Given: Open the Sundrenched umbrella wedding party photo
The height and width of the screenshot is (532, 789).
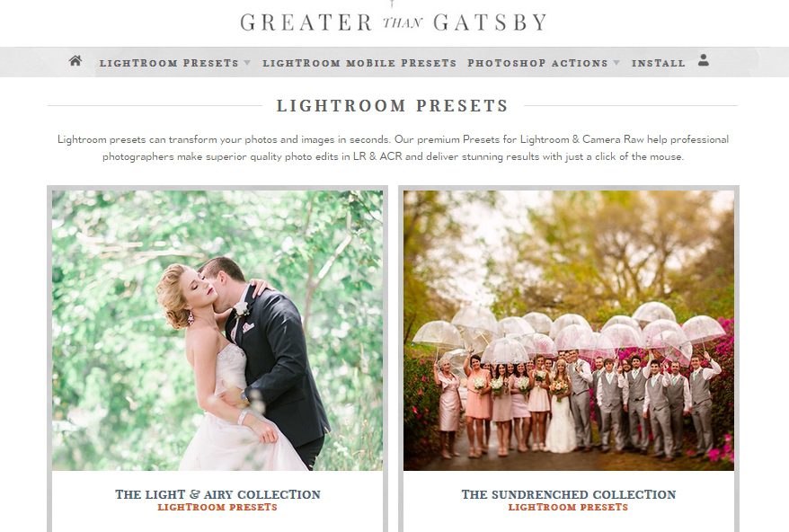Looking at the screenshot, I should pyautogui.click(x=569, y=330).
